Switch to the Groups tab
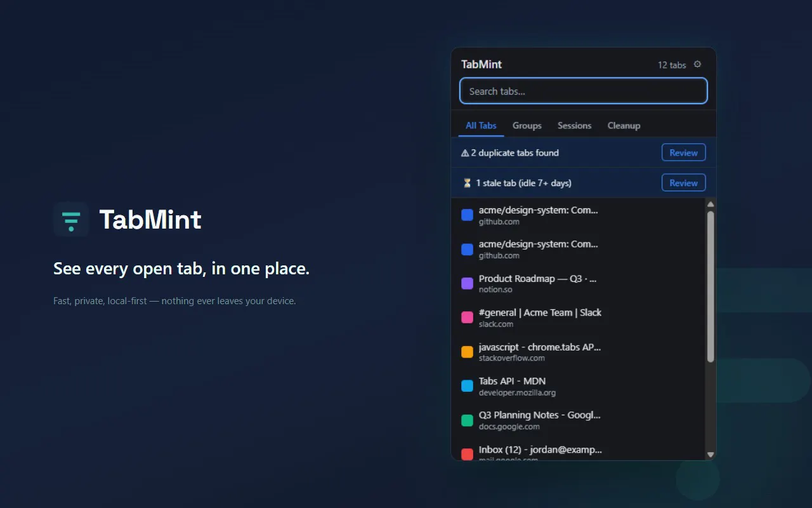Screen dimensions: 812x508 click(x=527, y=126)
